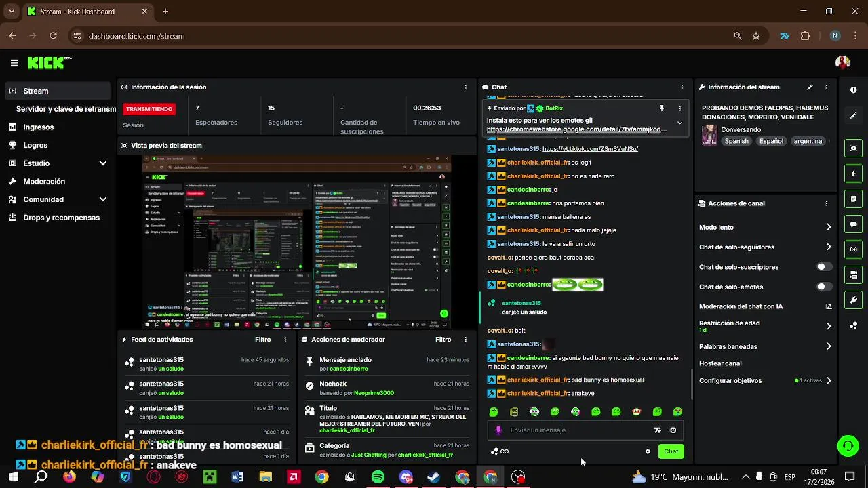Enable Chat de solo-emotes switch
The width and height of the screenshot is (868, 488).
pyautogui.click(x=824, y=287)
